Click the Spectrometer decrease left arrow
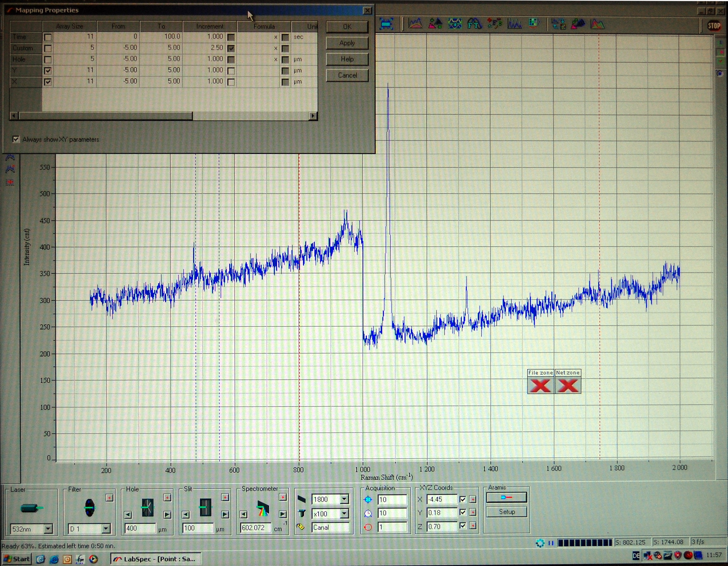728x566 pixels. tap(244, 514)
